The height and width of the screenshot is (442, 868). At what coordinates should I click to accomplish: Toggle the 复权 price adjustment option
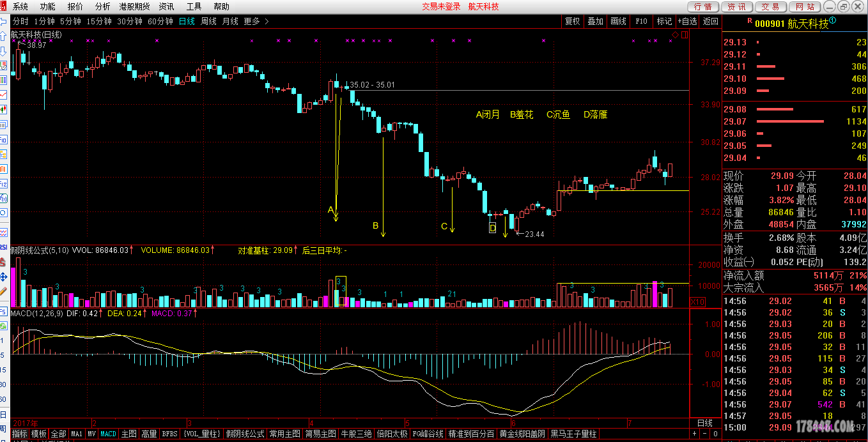click(572, 21)
